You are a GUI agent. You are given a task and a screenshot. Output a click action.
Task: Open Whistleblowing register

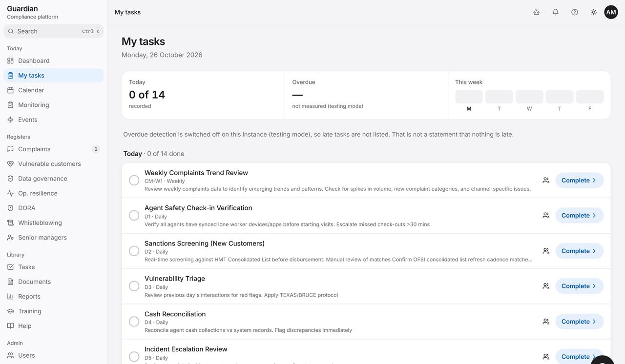(x=54, y=222)
